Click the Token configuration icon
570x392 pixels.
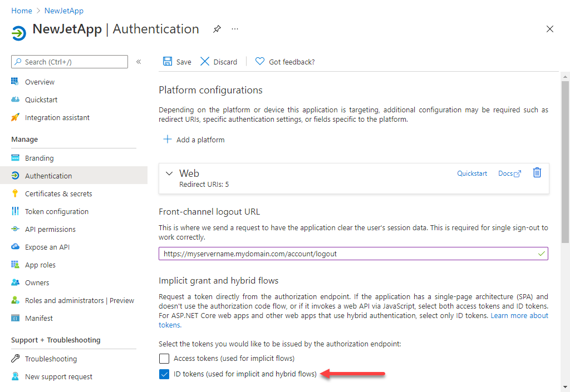14,211
